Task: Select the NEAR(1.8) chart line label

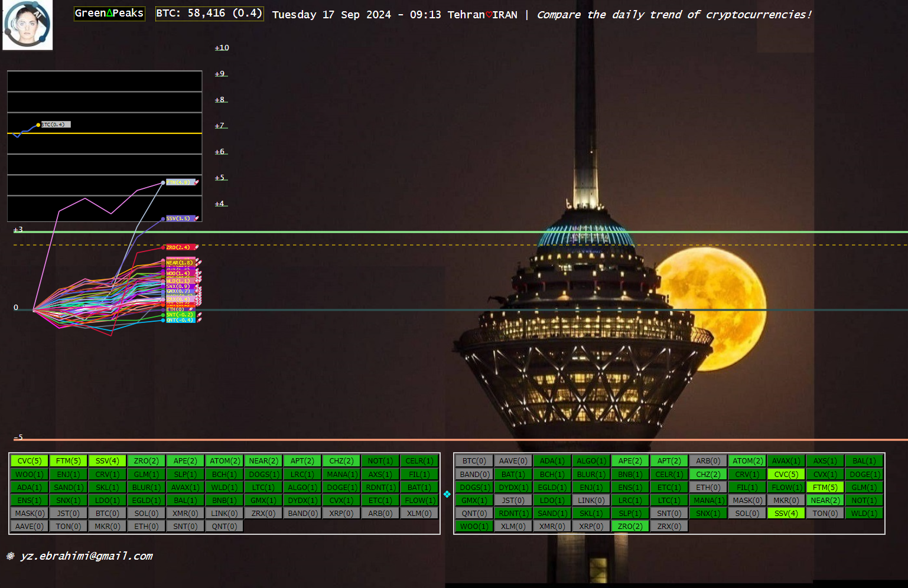Action: coord(180,262)
